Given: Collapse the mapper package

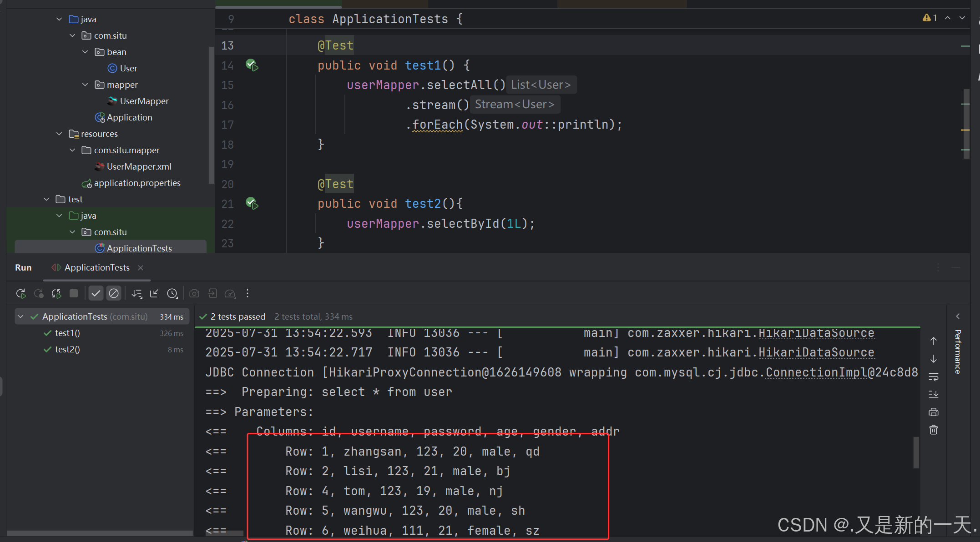Looking at the screenshot, I should (x=85, y=85).
